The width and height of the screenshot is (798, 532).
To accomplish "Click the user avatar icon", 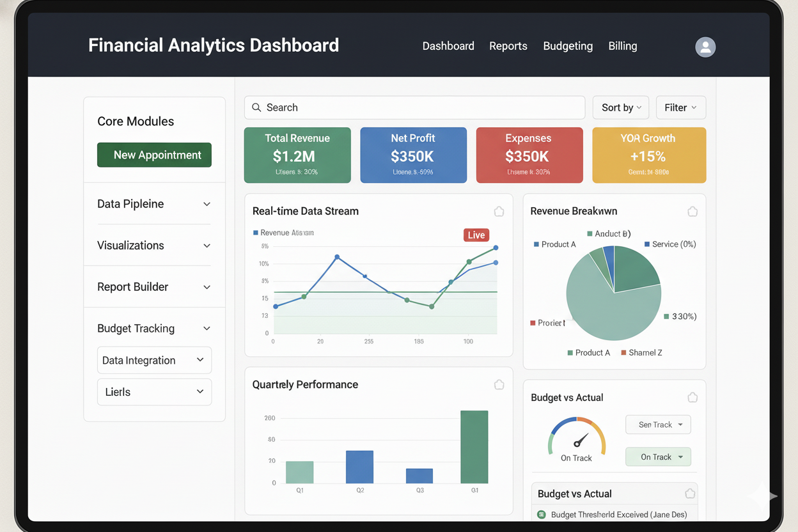I will point(705,47).
